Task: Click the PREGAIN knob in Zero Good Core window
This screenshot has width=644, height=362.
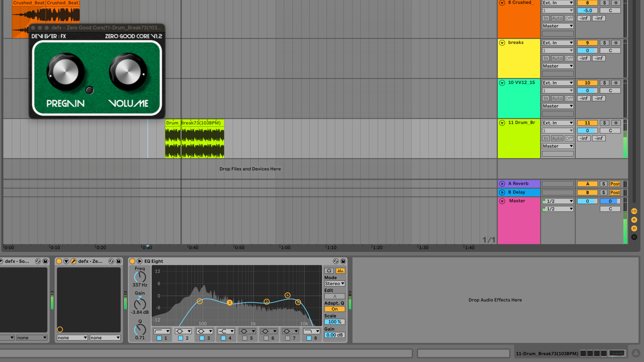Action: pyautogui.click(x=65, y=72)
